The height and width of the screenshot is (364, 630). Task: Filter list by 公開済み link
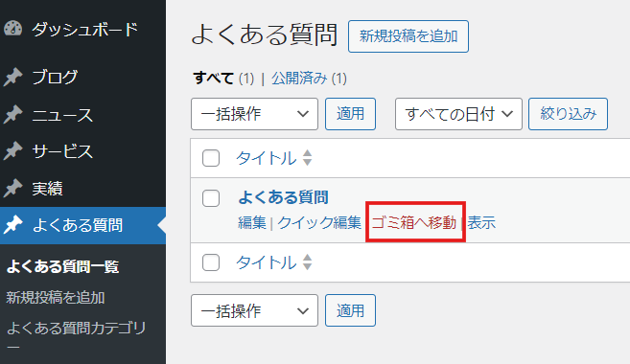point(299,79)
